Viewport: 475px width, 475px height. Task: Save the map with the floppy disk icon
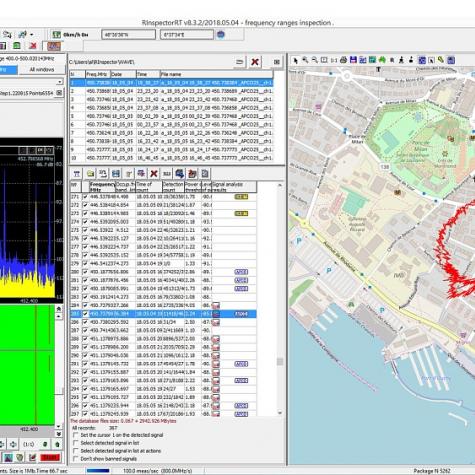tap(353, 60)
